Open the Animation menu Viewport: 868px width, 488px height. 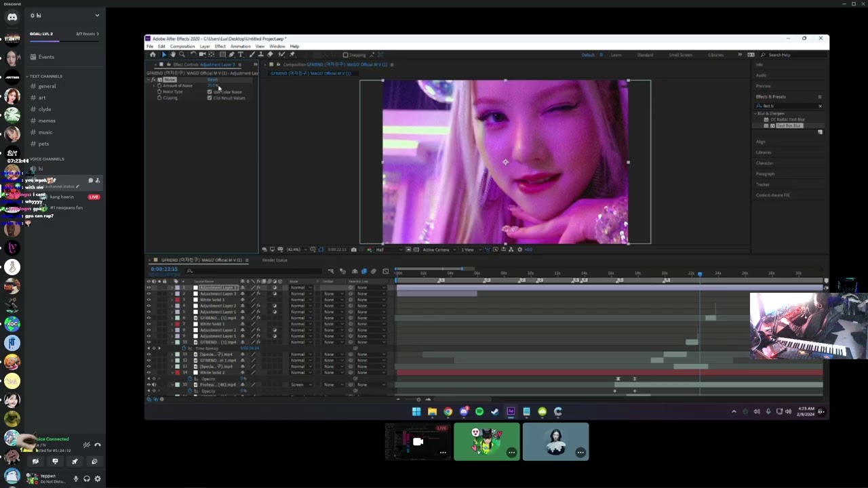[241, 46]
